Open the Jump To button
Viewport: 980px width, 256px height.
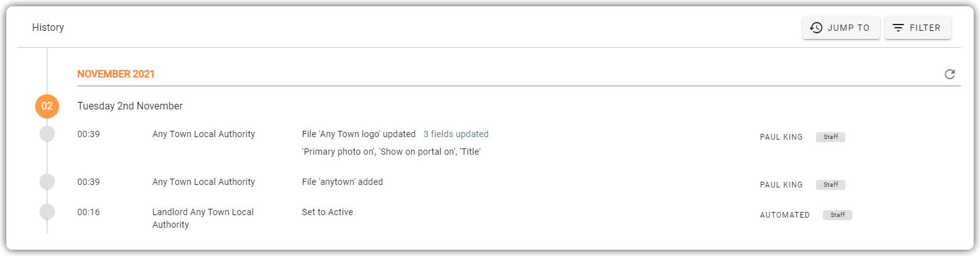pos(841,28)
